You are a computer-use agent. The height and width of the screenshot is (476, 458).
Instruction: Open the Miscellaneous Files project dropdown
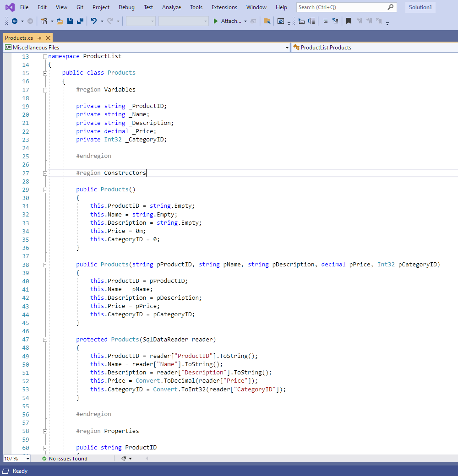(x=147, y=47)
